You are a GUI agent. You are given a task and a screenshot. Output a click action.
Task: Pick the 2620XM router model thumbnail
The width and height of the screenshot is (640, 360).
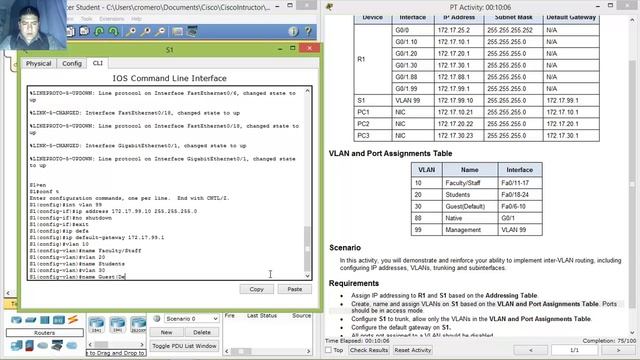(138, 324)
